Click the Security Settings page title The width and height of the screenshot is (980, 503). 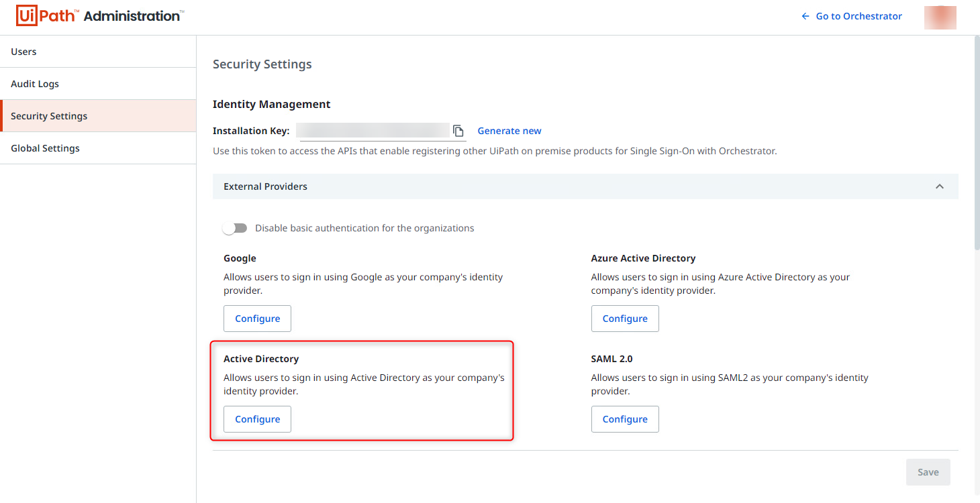pyautogui.click(x=262, y=64)
